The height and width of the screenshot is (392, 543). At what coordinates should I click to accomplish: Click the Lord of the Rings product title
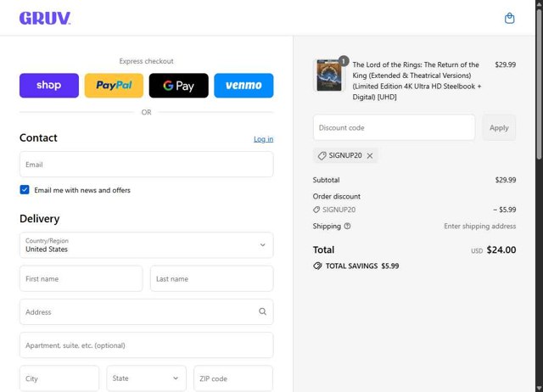417,81
